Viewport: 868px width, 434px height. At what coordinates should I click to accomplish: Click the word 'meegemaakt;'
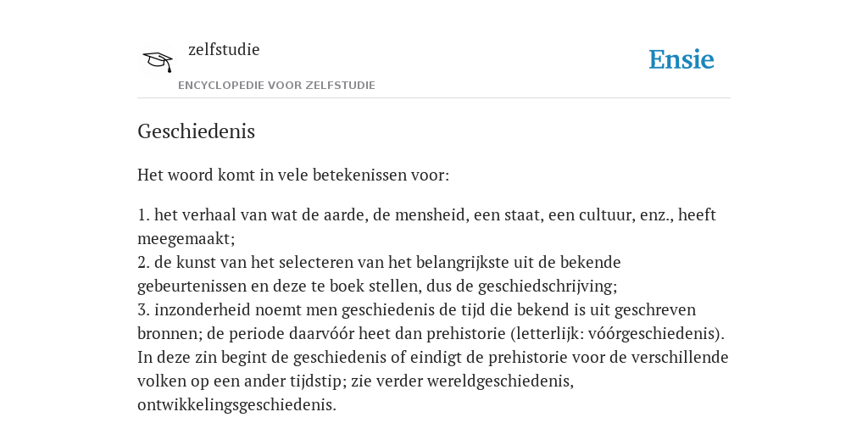point(186,238)
